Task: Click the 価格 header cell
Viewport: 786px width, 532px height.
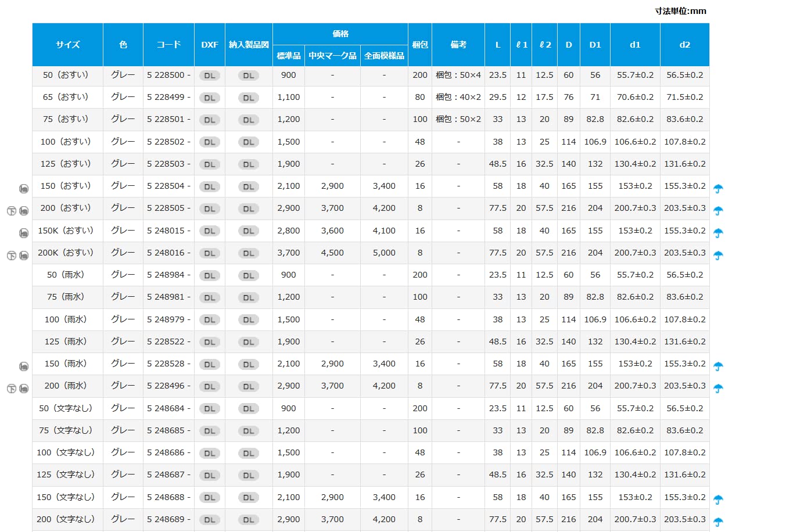Action: coord(340,34)
